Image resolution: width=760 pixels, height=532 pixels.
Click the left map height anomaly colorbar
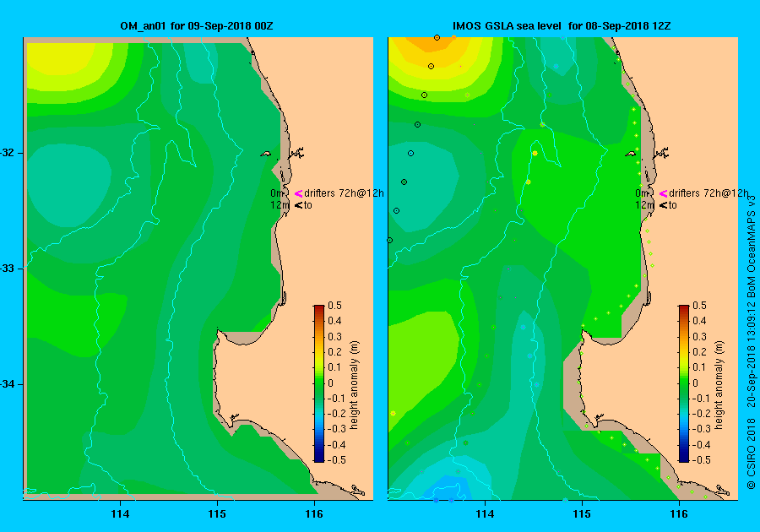[319, 383]
